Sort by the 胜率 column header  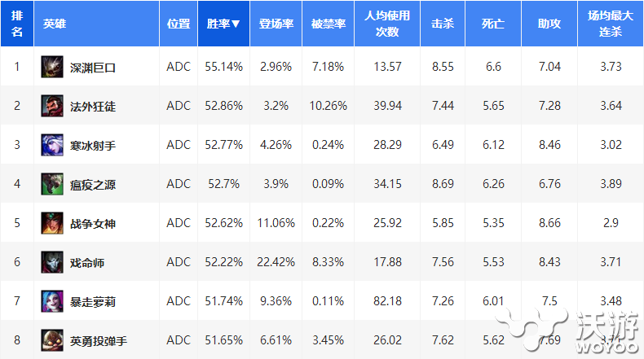tap(224, 24)
